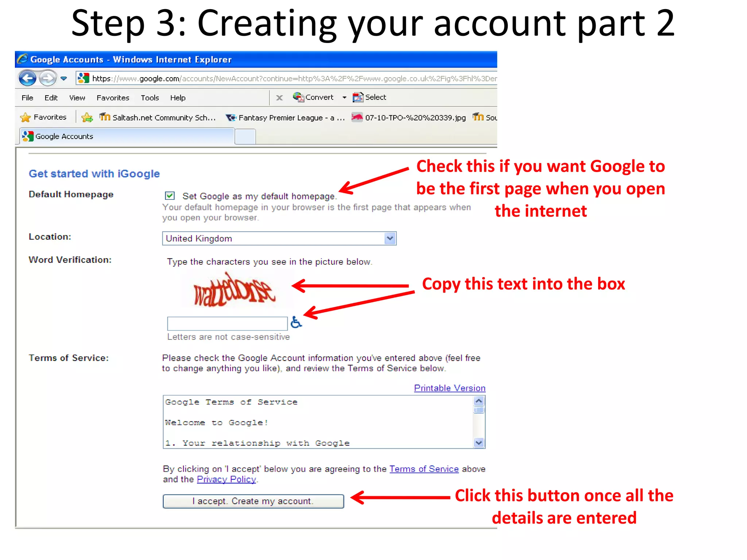This screenshot has height=560, width=747.
Task: Click I accept. Create my account button
Action: click(253, 501)
